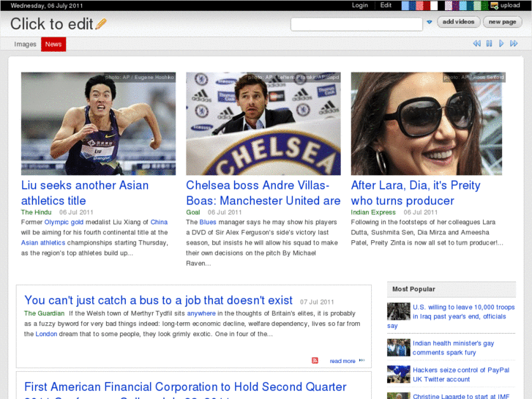Open the search box dropdown arrow
Screen dimensions: 532x399
tap(429, 23)
